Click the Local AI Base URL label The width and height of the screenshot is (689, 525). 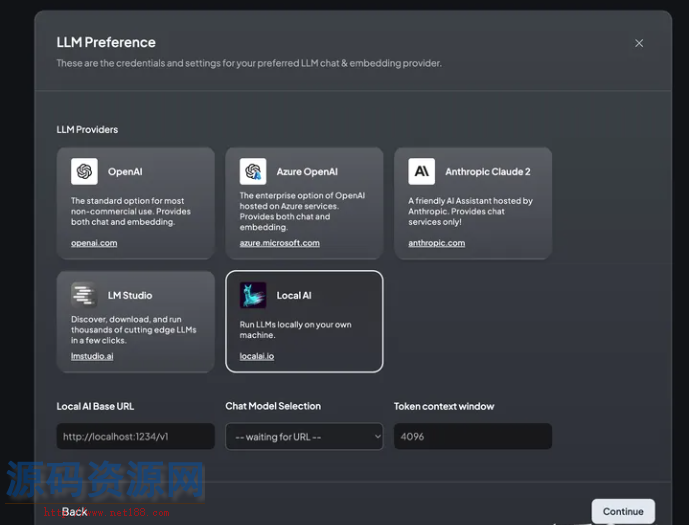point(95,406)
